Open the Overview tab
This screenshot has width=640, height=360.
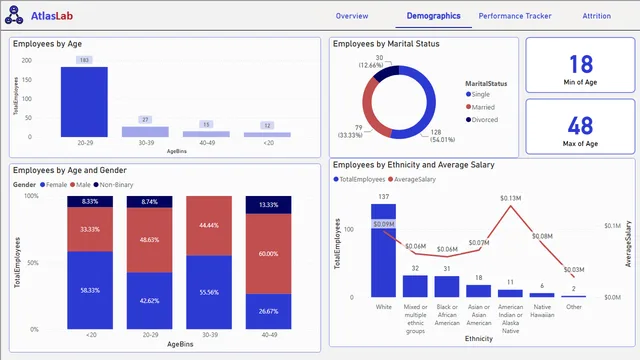[x=352, y=16]
